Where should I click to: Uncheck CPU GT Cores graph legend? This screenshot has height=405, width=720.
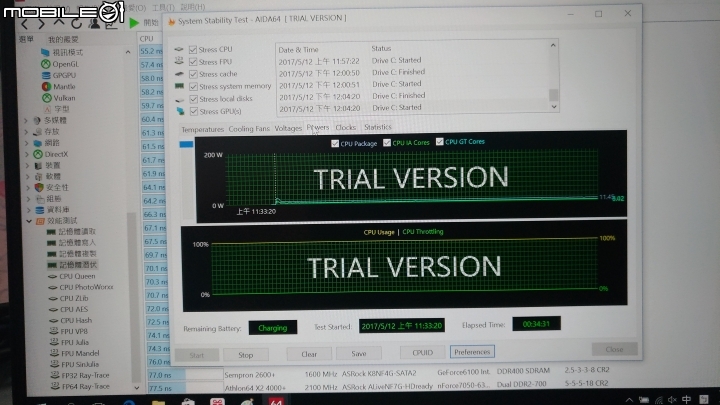[x=439, y=141]
